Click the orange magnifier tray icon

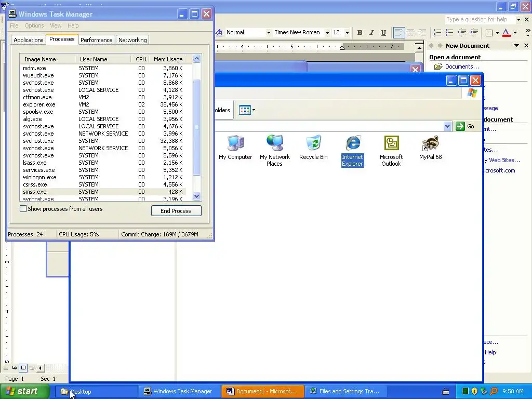[x=494, y=391]
